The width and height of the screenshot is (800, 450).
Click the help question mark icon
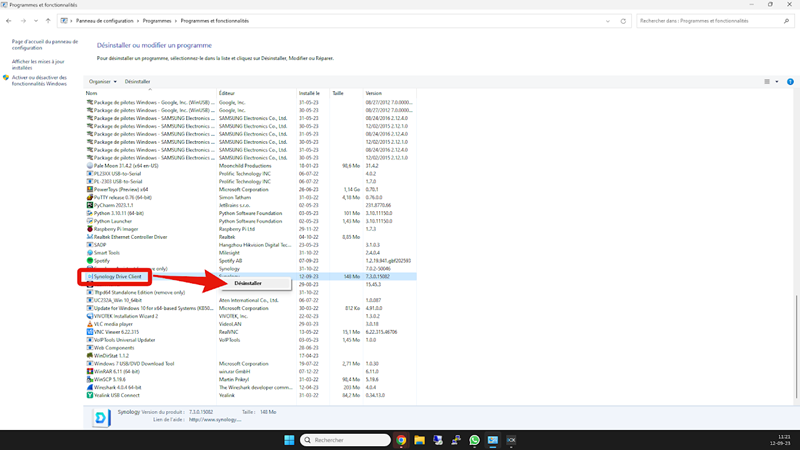(789, 81)
